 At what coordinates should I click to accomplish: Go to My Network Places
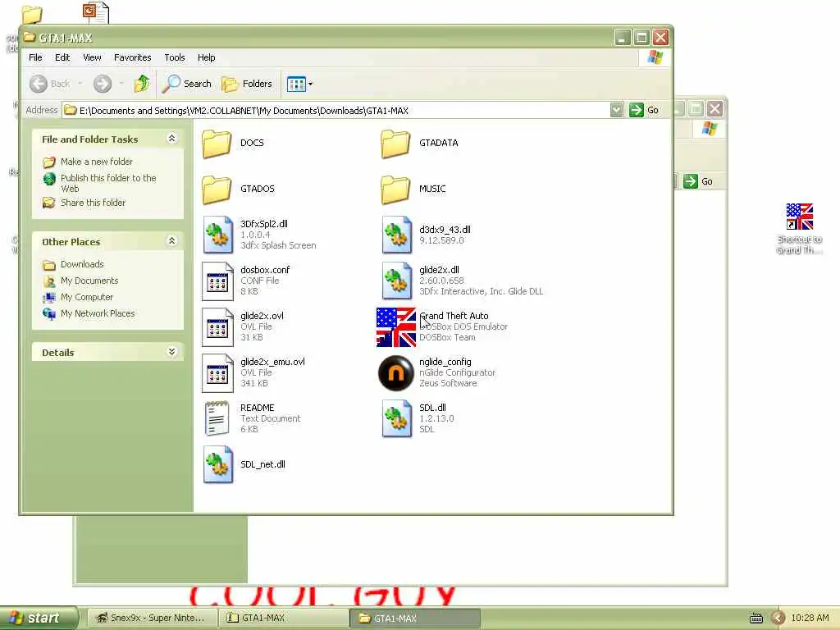coord(98,313)
